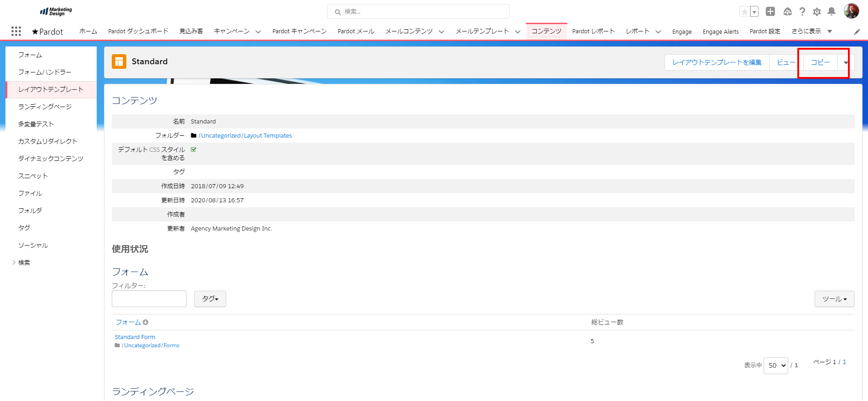
Task: Expand the more actions arrow beside コピー
Action: [846, 62]
